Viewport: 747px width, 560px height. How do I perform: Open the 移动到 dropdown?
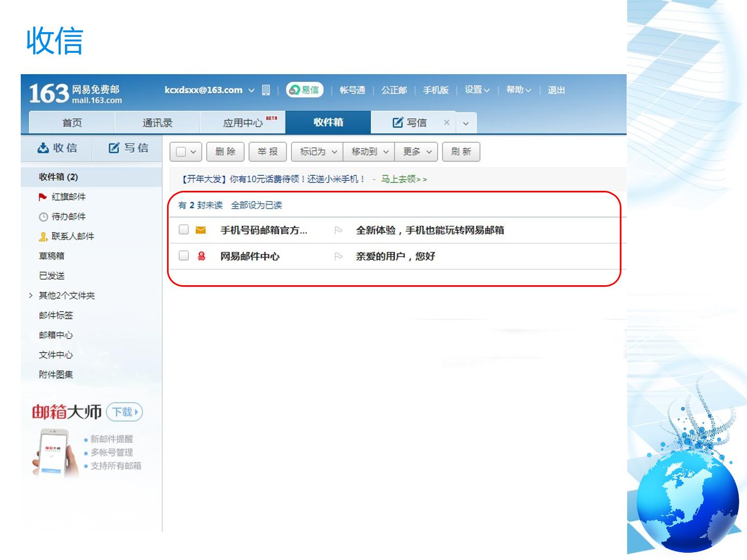(369, 152)
